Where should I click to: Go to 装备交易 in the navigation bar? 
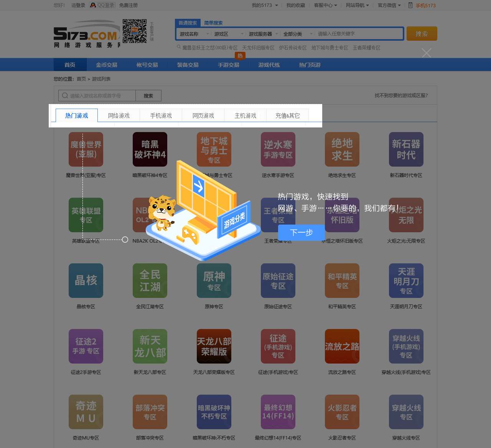pos(188,65)
